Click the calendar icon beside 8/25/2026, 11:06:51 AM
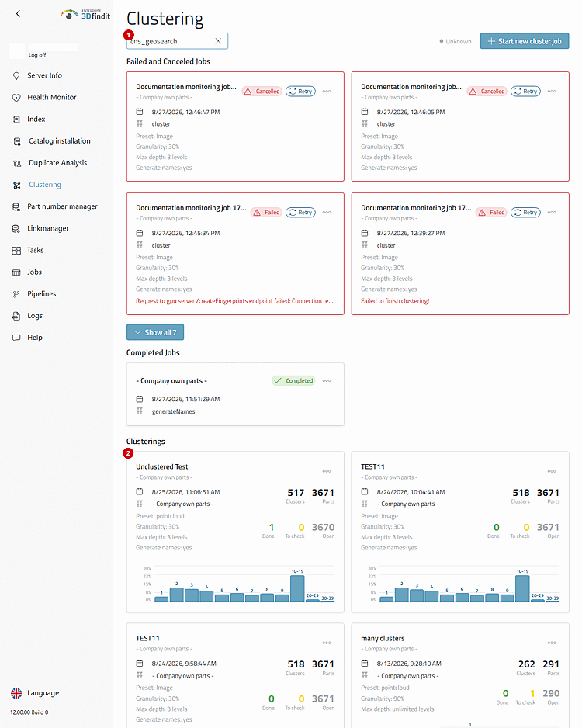The height and width of the screenshot is (728, 582). click(x=139, y=492)
